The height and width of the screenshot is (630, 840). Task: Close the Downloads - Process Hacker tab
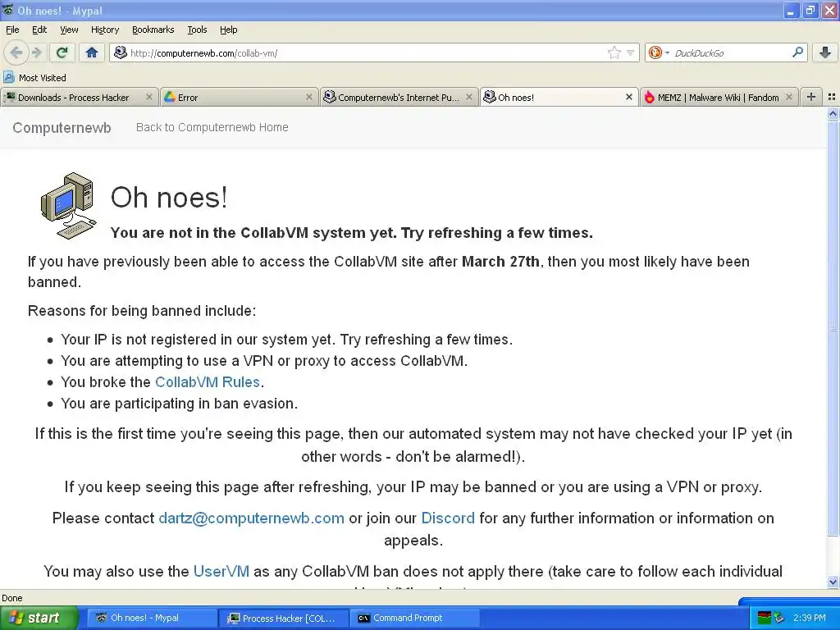coord(149,97)
